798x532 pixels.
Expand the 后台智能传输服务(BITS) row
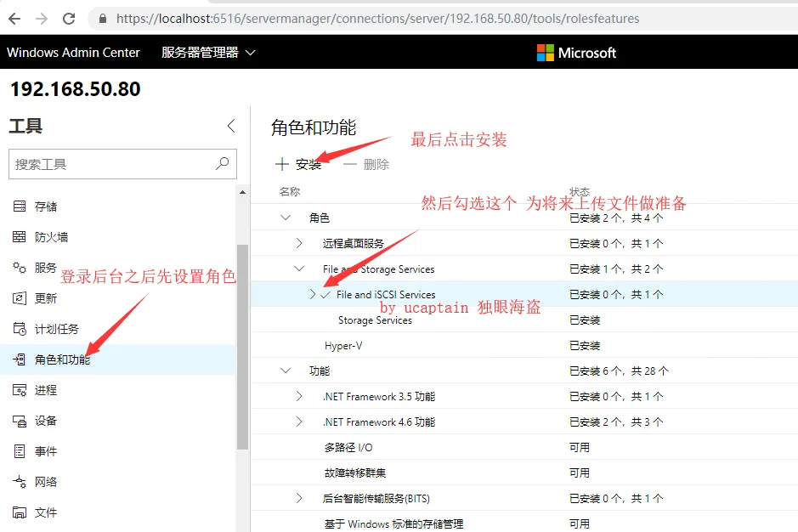pos(299,498)
